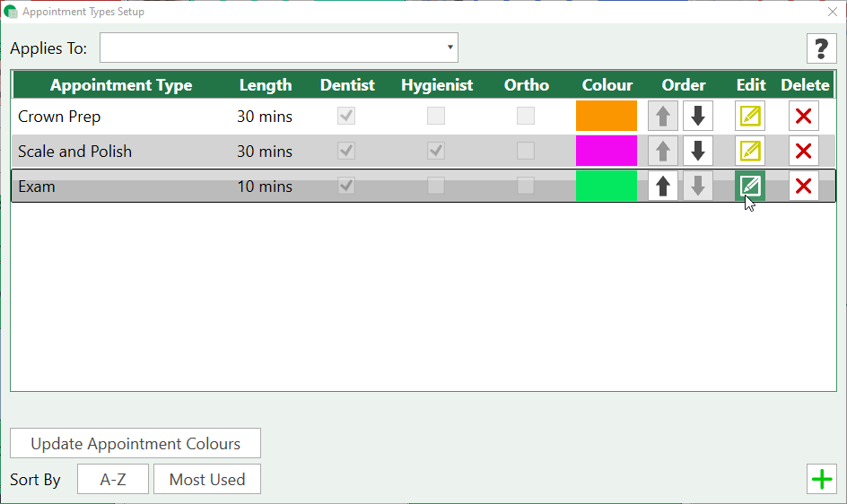The image size is (847, 504).
Task: Move Exam up in the order
Action: coord(663,187)
